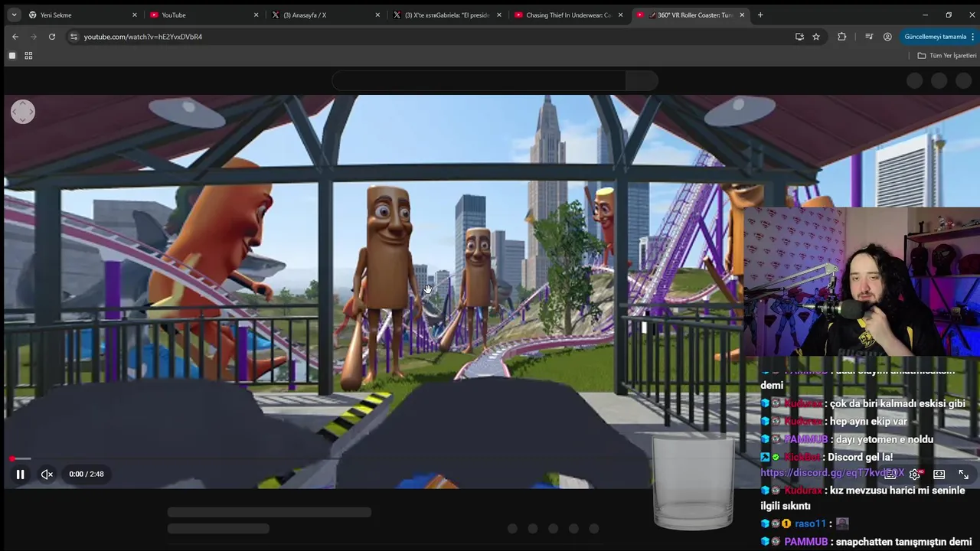Close the YouTube tab
This screenshot has width=980, height=551.
[256, 15]
